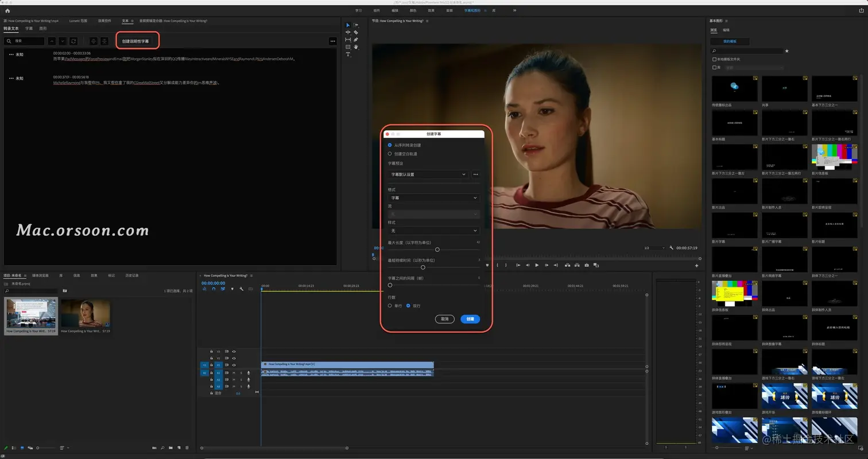Viewport: 868px width, 459px height.
Task: Choose the 单行 single-line radio button
Action: [x=390, y=306]
